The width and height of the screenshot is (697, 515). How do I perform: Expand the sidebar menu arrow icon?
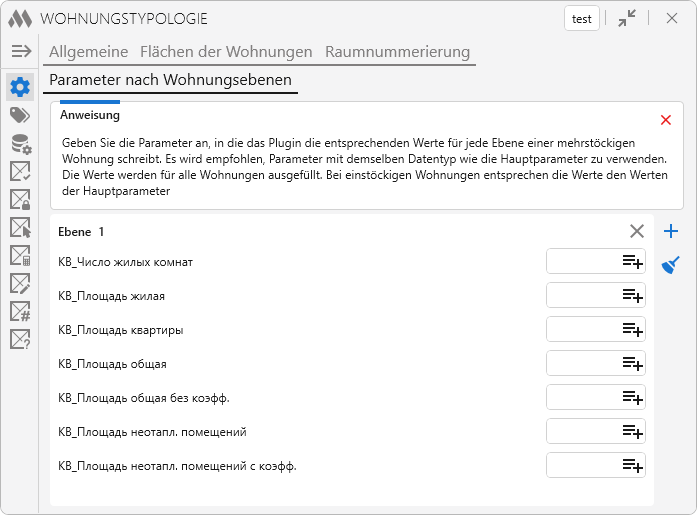tap(21, 51)
